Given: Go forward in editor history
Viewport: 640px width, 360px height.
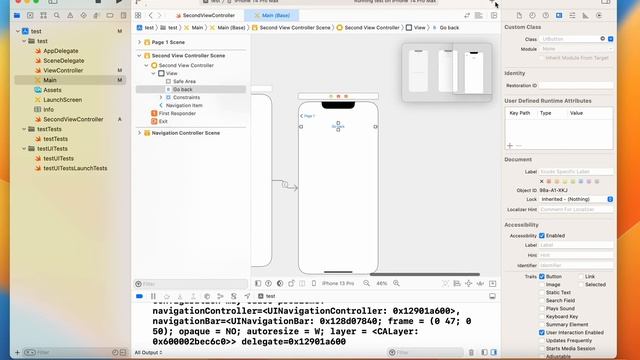Looking at the screenshot, I should point(160,16).
